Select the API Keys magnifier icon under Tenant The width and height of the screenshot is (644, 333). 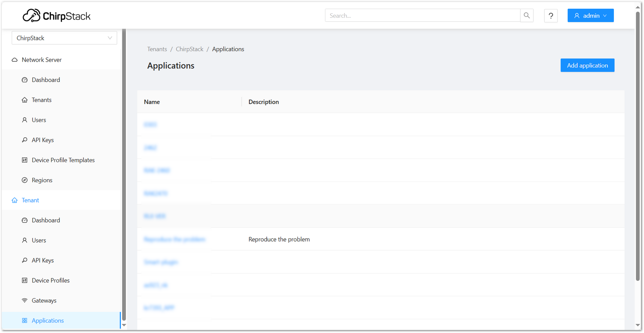24,260
